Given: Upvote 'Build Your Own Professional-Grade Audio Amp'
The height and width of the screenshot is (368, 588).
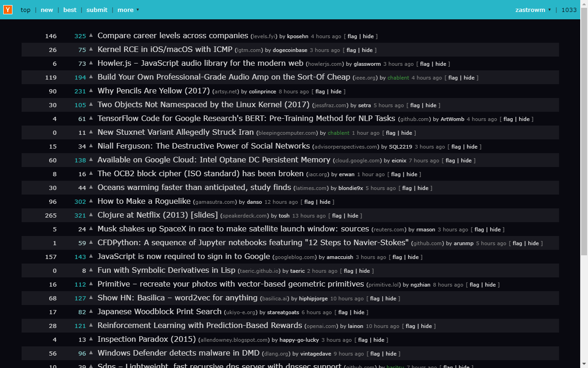Looking at the screenshot, I should pos(91,77).
